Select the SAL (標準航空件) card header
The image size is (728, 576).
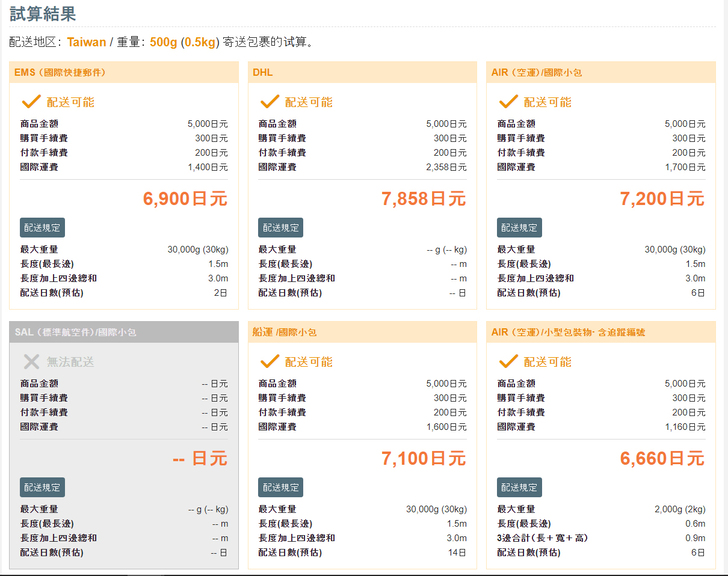point(75,332)
